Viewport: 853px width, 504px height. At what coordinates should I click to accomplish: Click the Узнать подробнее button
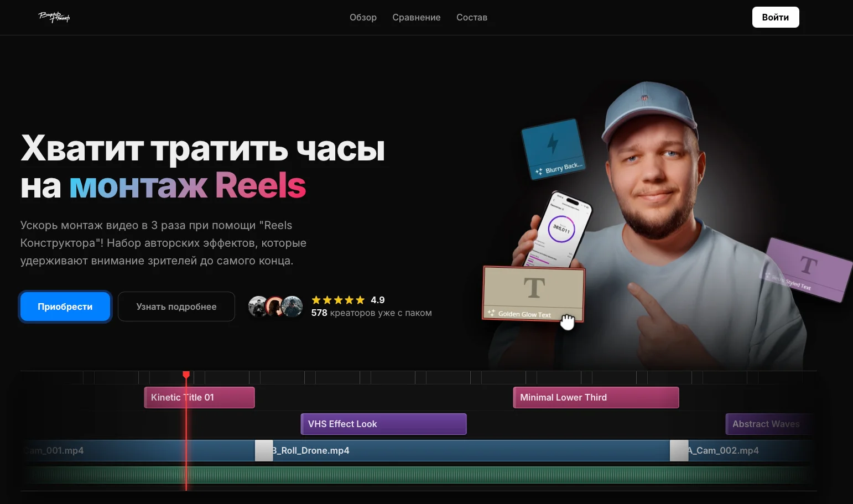[176, 306]
